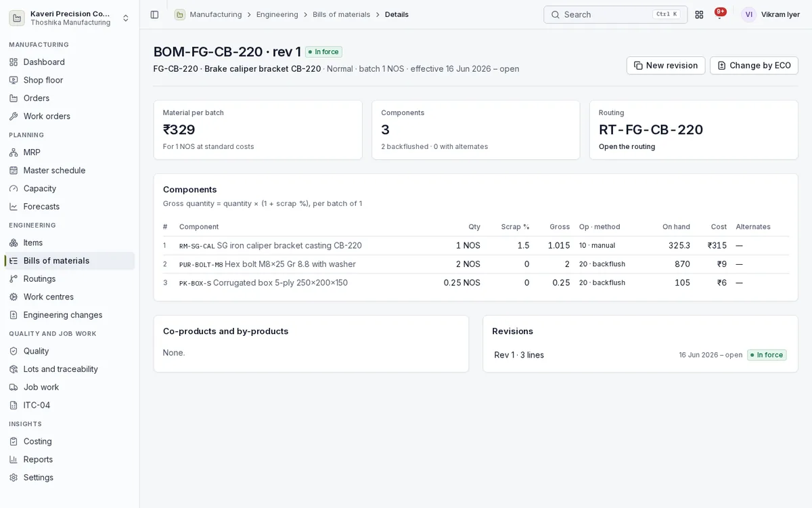
Task: Click the New revision button
Action: [666, 66]
